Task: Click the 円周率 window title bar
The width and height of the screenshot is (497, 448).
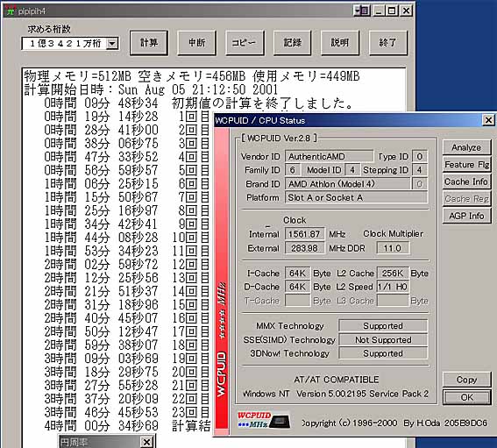Action: (x=99, y=442)
